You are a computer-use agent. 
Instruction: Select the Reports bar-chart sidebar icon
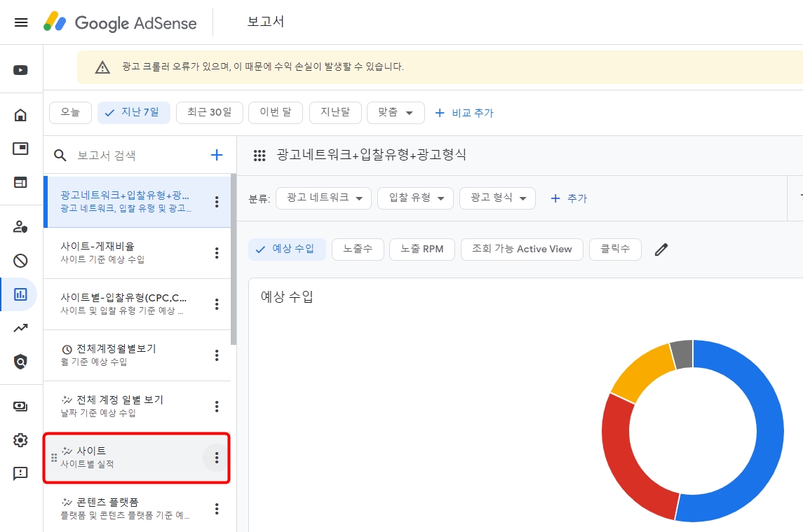pos(21,294)
